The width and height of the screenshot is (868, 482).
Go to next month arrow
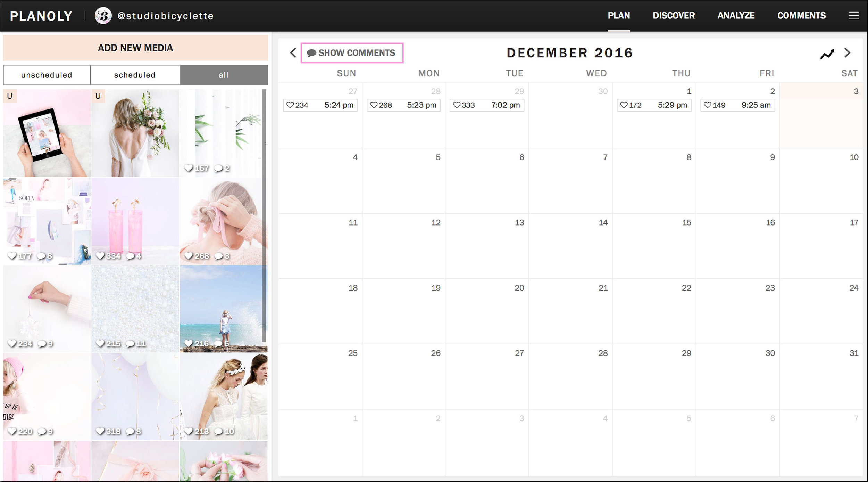pos(848,53)
